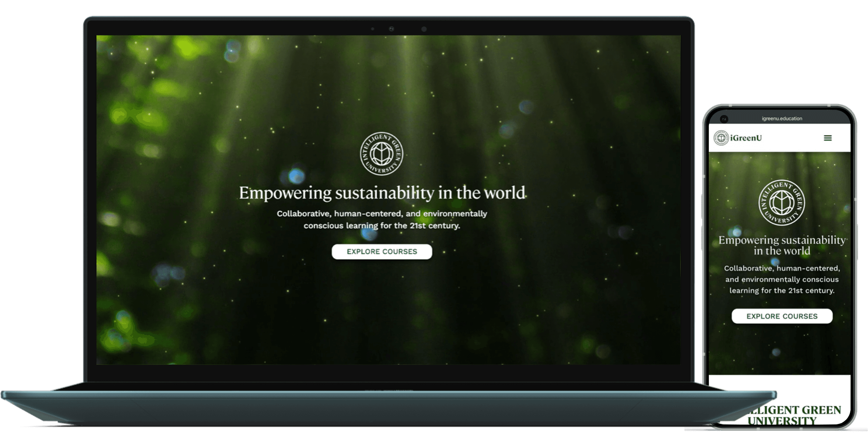Screen dimensions: 868x435
Task: Click the laptop headline Empowering sustainability in the world
Action: pyautogui.click(x=381, y=193)
